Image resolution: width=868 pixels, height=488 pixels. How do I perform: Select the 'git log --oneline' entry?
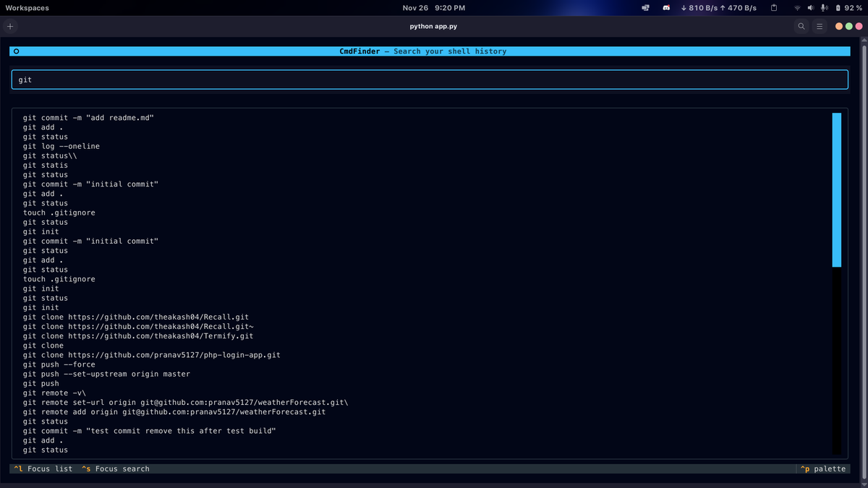pos(61,146)
